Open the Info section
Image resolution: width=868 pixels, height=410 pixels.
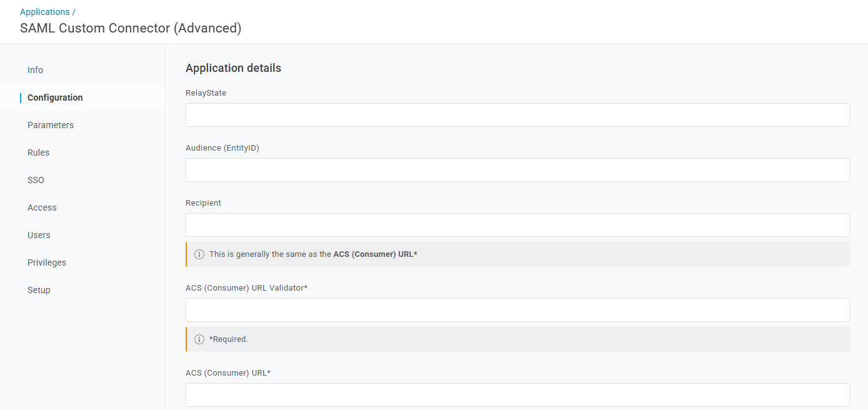[35, 70]
